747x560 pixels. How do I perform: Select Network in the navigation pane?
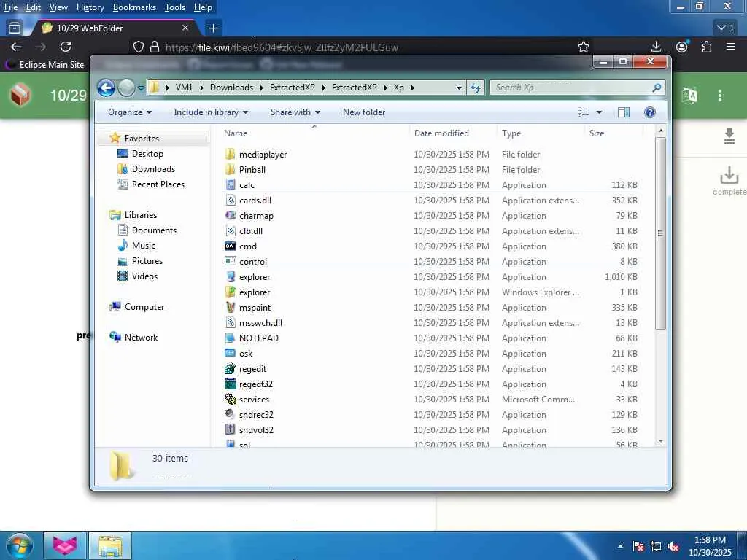(141, 337)
